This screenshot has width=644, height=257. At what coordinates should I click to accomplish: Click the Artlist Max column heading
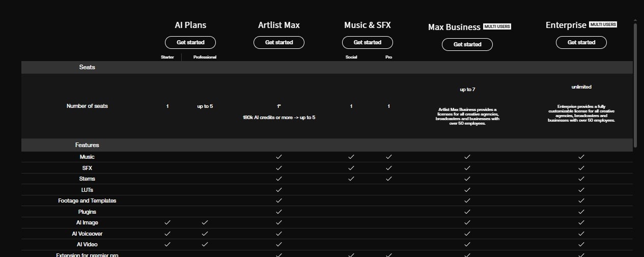click(279, 25)
